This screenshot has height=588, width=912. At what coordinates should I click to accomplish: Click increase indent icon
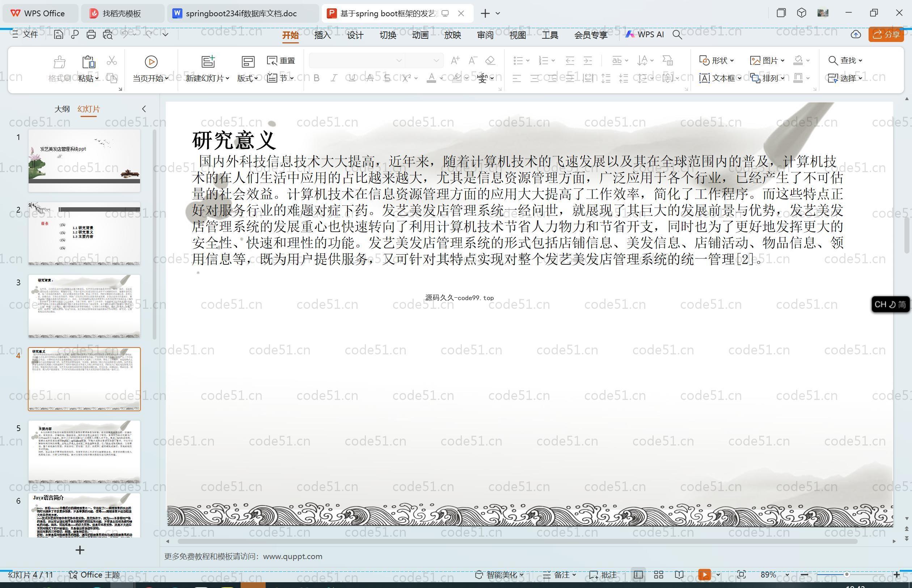(x=588, y=60)
